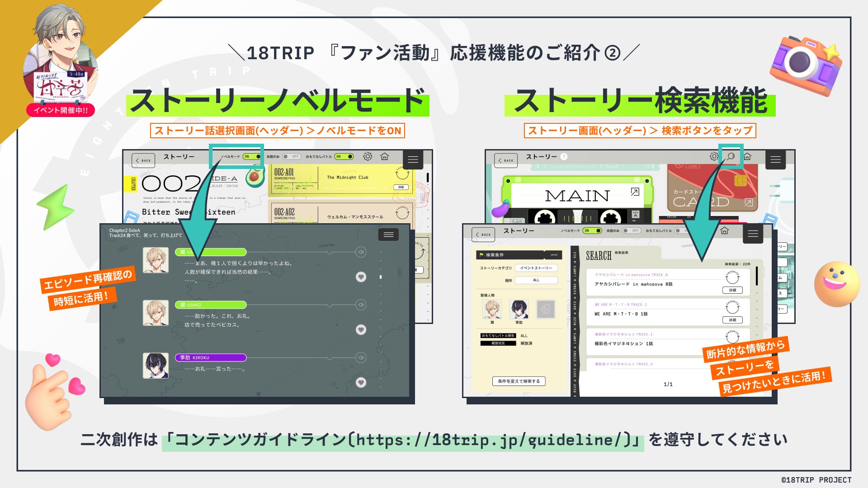Open hamburger menu in novel mode screen
This screenshot has width=868, height=488.
(388, 235)
